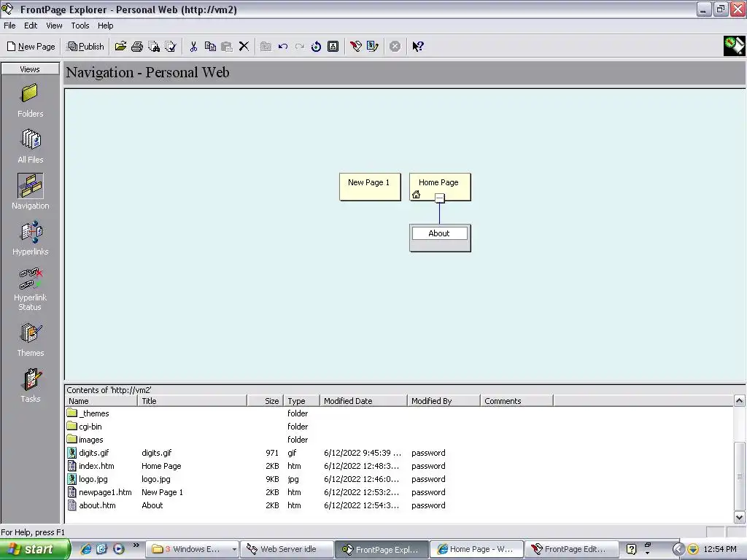Select the New Page 1 navigation node
This screenshot has height=560, width=747.
point(370,187)
